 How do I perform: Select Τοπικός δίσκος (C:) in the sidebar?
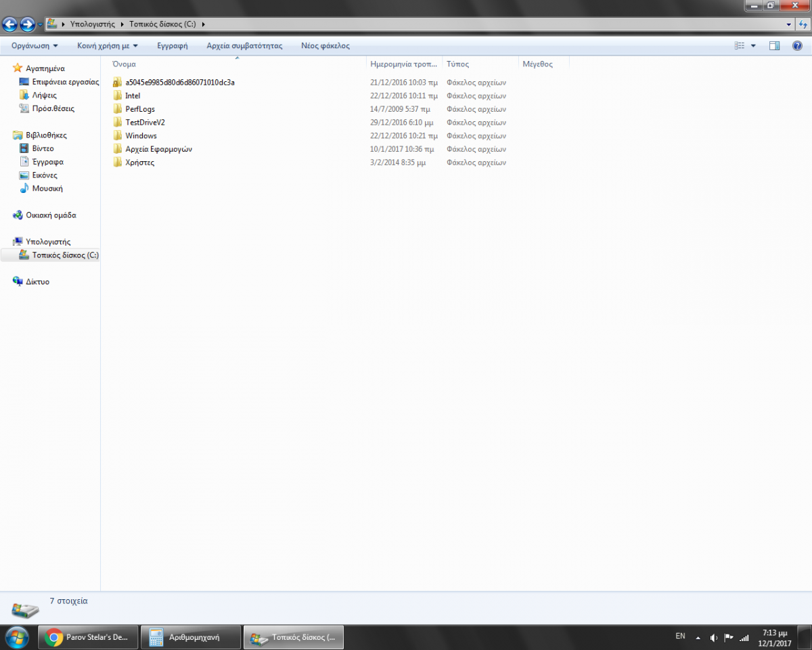[x=65, y=255]
